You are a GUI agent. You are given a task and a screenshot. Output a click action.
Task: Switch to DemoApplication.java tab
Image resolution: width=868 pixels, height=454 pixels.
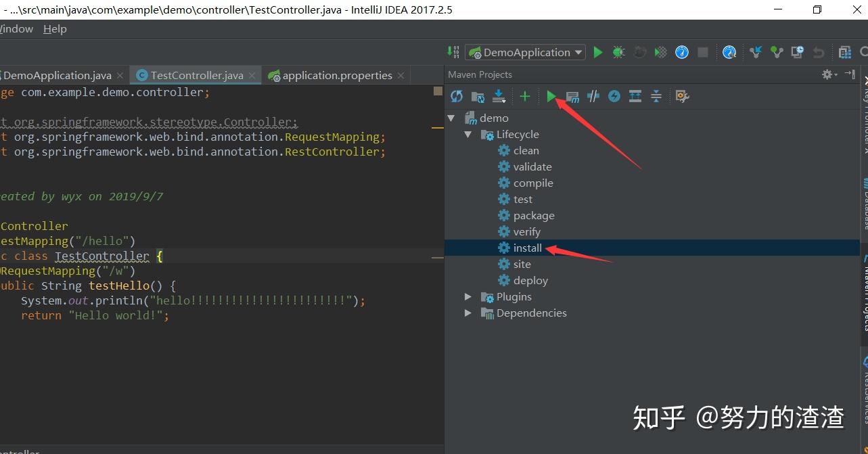(x=57, y=75)
